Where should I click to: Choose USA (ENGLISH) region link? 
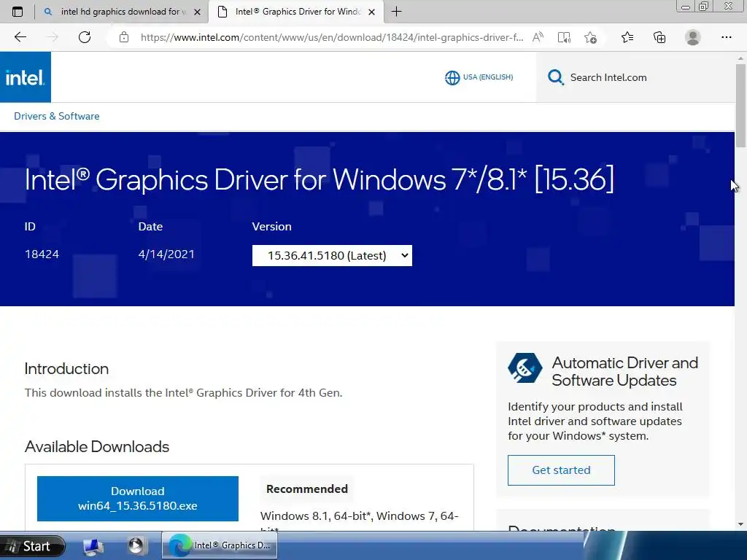click(x=488, y=77)
